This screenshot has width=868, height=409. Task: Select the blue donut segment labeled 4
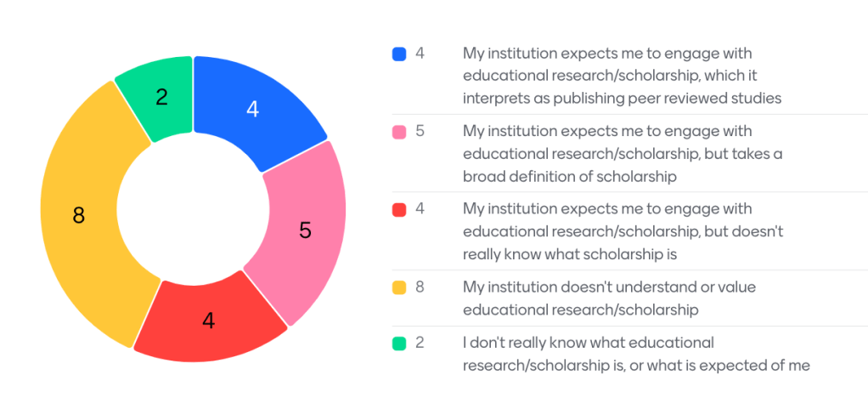[x=252, y=109]
